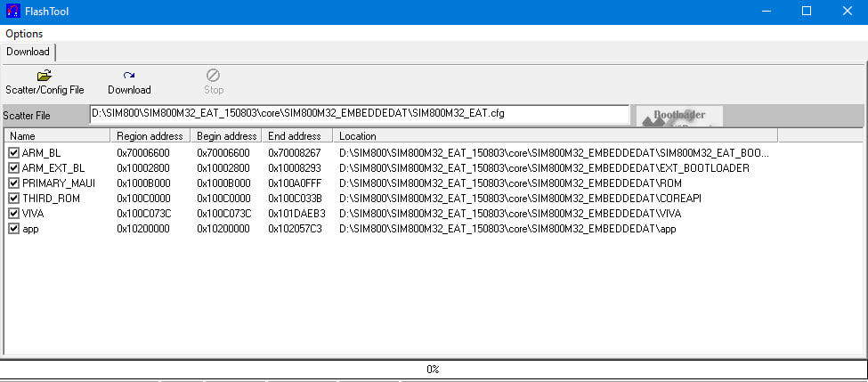Click the Begin address column header
The image size is (868, 382).
tap(226, 135)
